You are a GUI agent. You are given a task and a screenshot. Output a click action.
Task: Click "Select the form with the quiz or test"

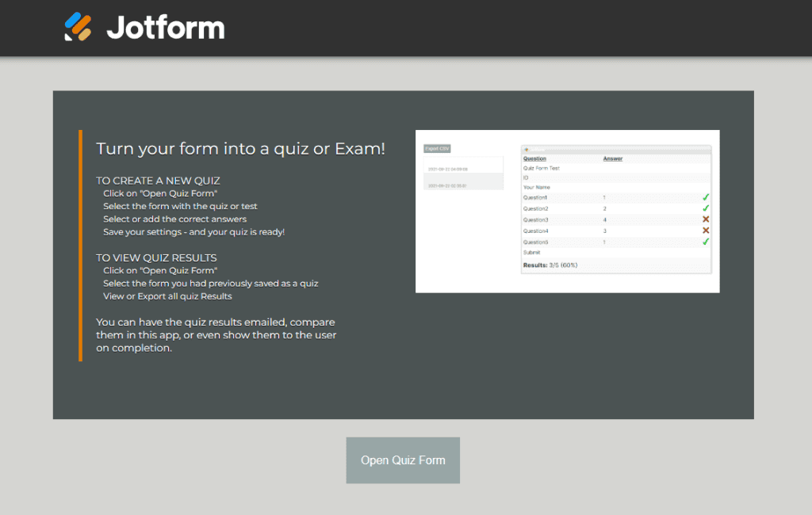coord(180,206)
